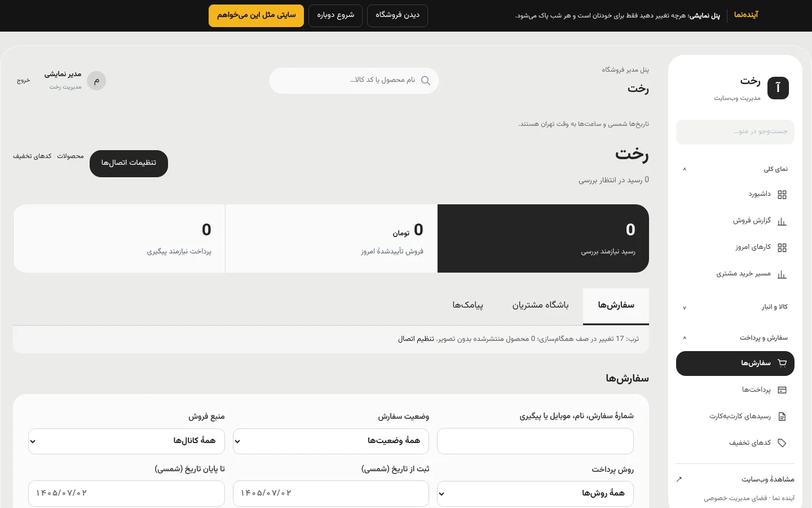Viewport: 812px width, 508px height.
Task: Expand the کالا و انبار sidebar section
Action: pyautogui.click(x=735, y=307)
